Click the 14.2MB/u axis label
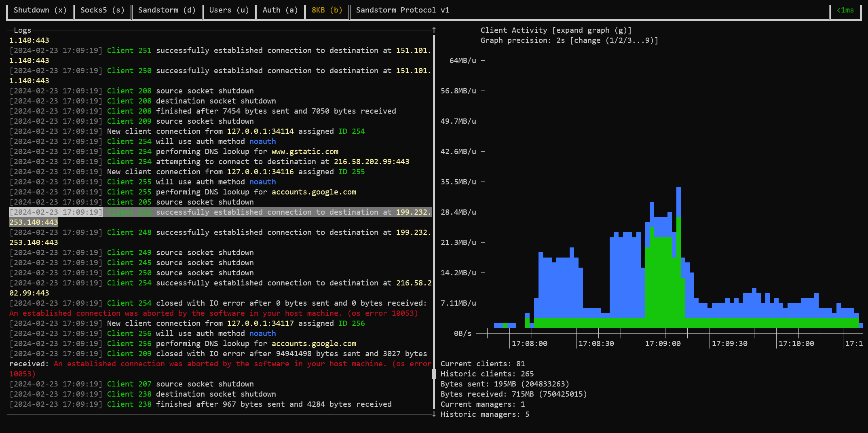This screenshot has width=868, height=433. coord(458,273)
